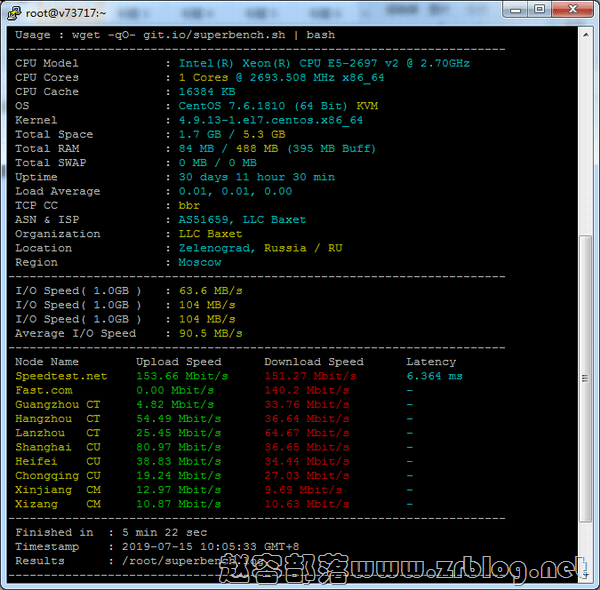Viewport: 600px width, 590px height.
Task: Click Speedtest.net download 151.27 Mbit/s
Action: pyautogui.click(x=310, y=376)
